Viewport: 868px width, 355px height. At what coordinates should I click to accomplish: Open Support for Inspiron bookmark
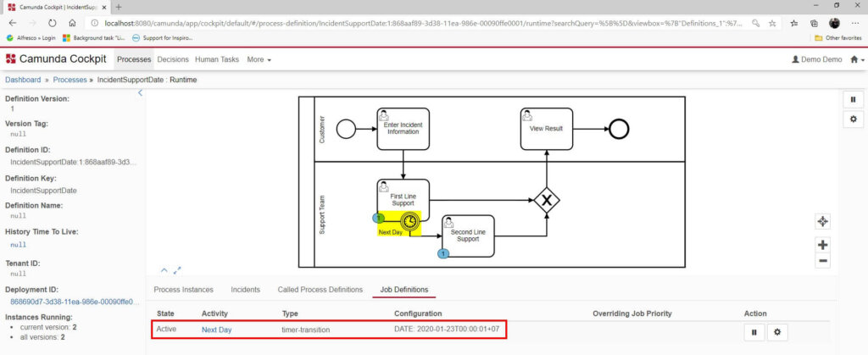[163, 38]
